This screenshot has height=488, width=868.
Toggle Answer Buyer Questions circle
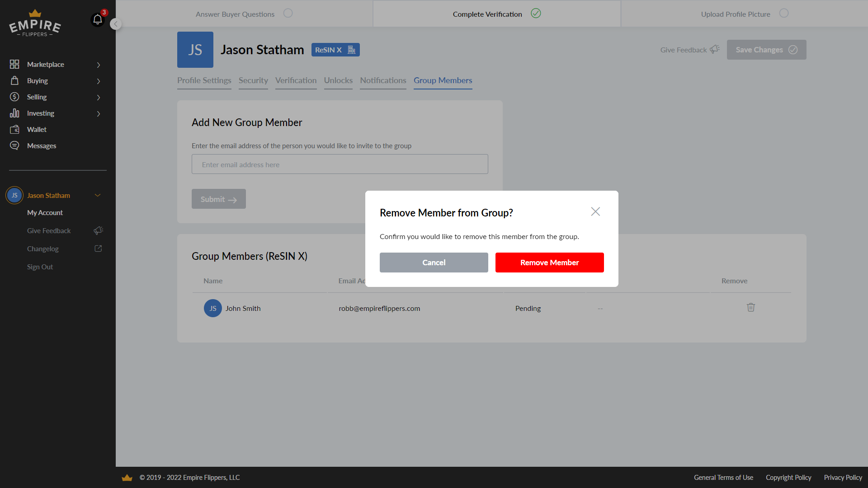coord(288,13)
